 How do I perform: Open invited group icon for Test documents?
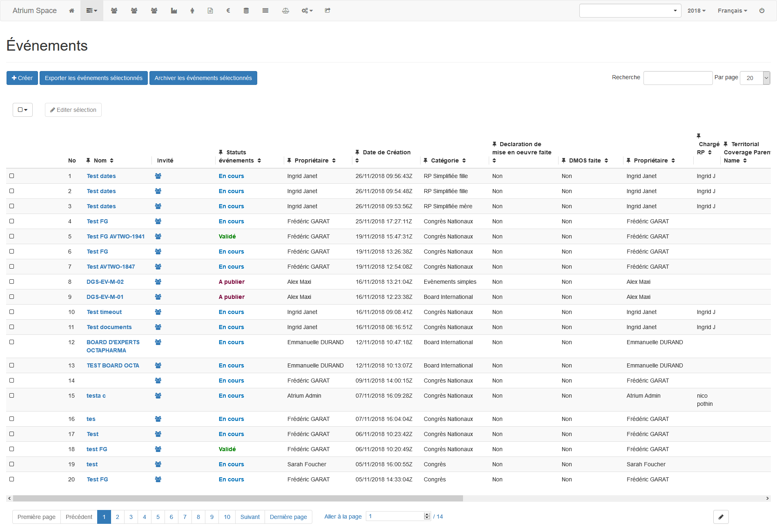pos(158,327)
